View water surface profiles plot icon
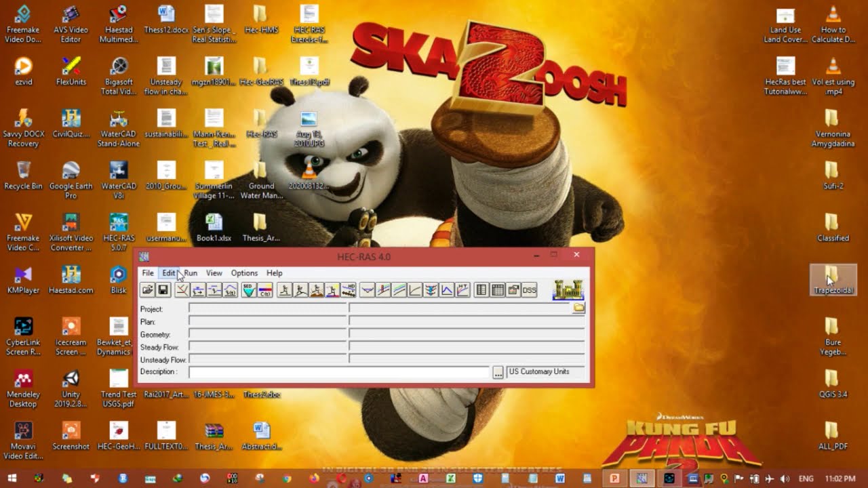 [x=383, y=290]
